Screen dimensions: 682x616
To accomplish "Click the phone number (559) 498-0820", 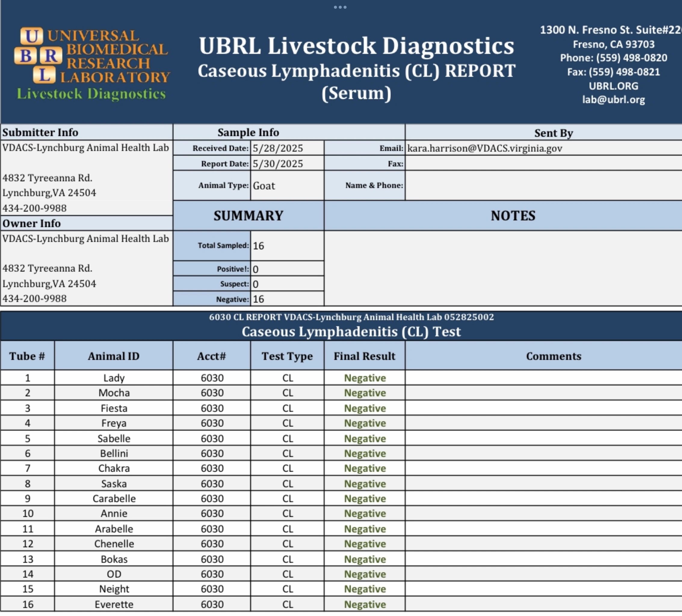I will [631, 58].
